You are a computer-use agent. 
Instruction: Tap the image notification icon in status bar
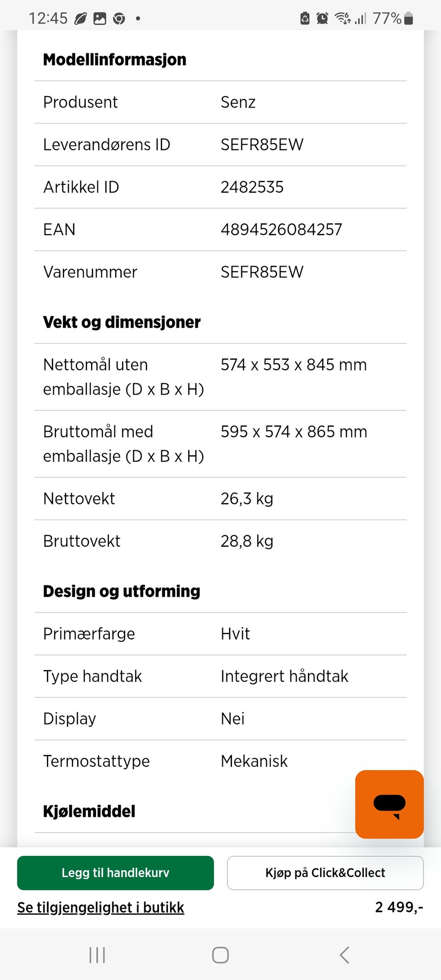pos(100,19)
